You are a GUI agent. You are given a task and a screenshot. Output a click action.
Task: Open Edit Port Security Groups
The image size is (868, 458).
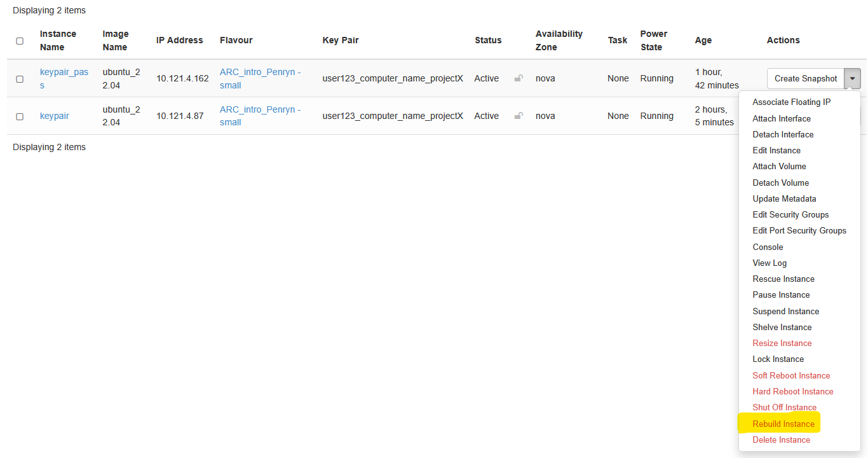click(799, 230)
